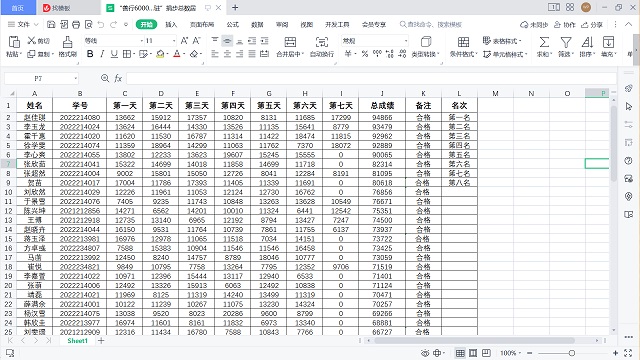Expand the number format dropdown
640x360 pixels.
[406, 41]
